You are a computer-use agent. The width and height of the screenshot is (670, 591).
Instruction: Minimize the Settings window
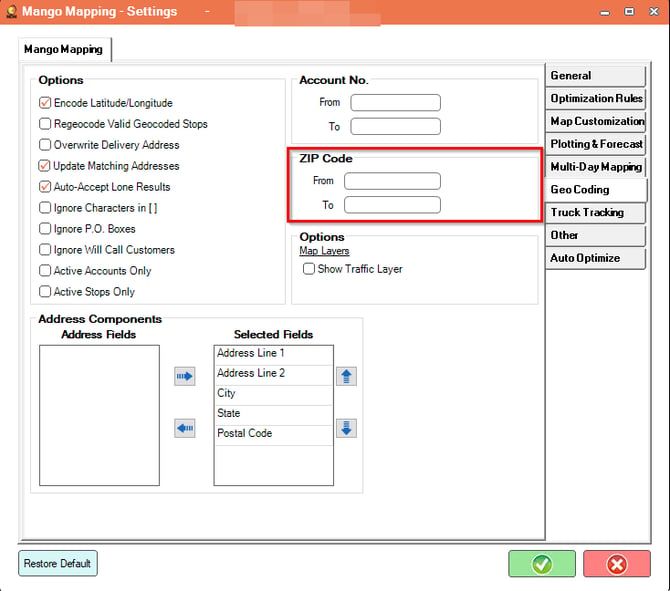point(605,12)
